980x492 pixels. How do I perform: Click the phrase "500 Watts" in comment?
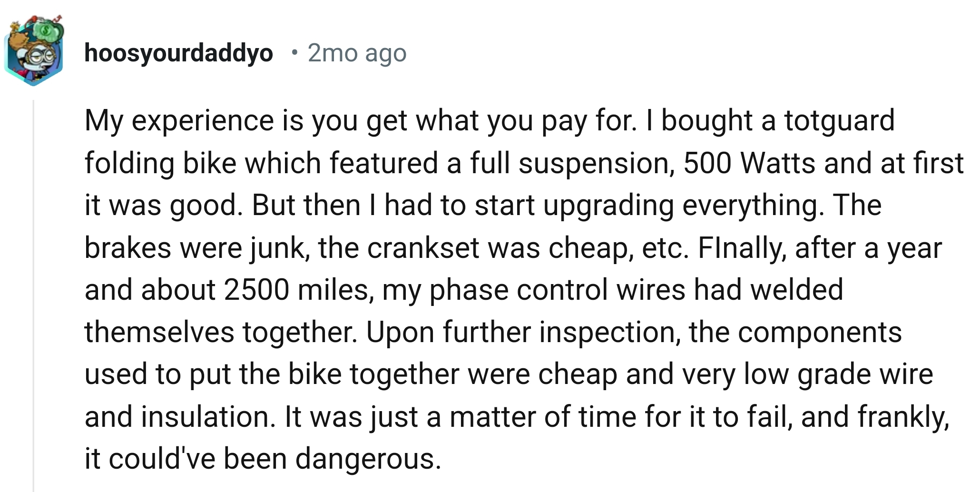tap(749, 163)
